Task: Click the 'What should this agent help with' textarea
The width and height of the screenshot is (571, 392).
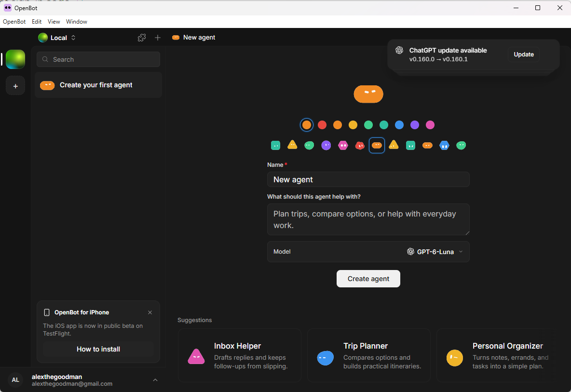Action: click(x=368, y=219)
